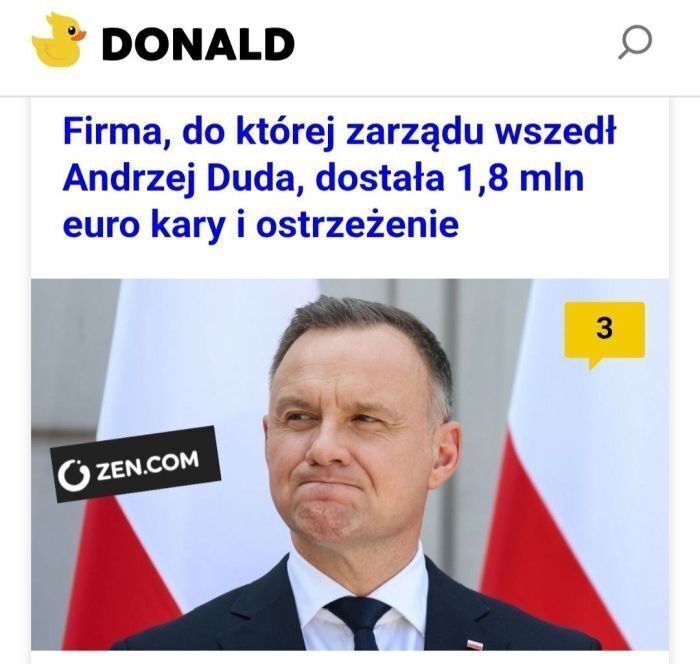700x664 pixels.
Task: Click the black ZEN.COM label text
Action: click(x=148, y=467)
